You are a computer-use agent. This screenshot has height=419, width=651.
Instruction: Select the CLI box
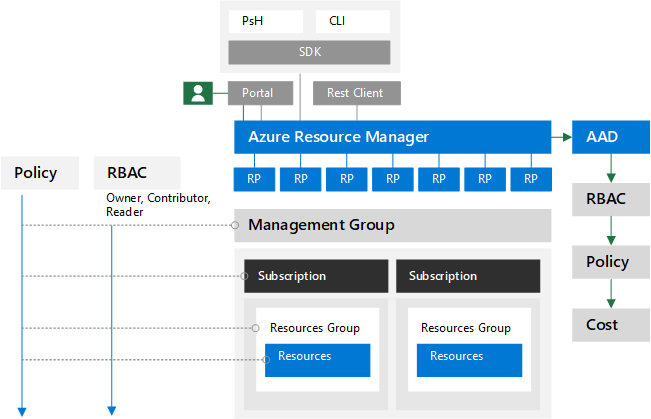click(352, 21)
